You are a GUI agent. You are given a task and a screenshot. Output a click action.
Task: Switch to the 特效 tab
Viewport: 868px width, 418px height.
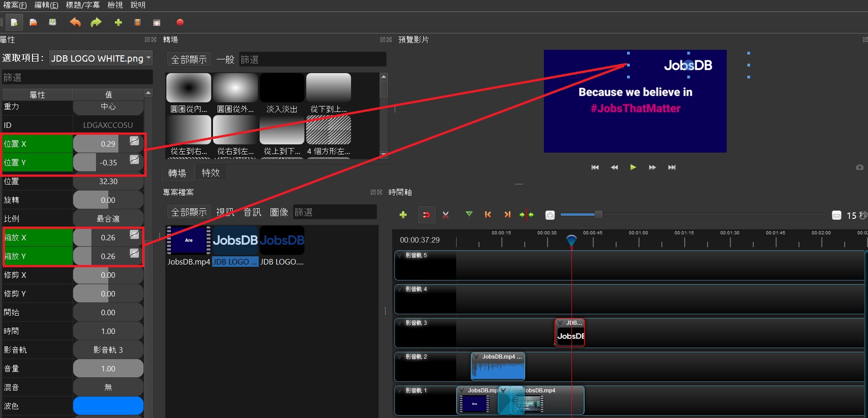(x=211, y=173)
